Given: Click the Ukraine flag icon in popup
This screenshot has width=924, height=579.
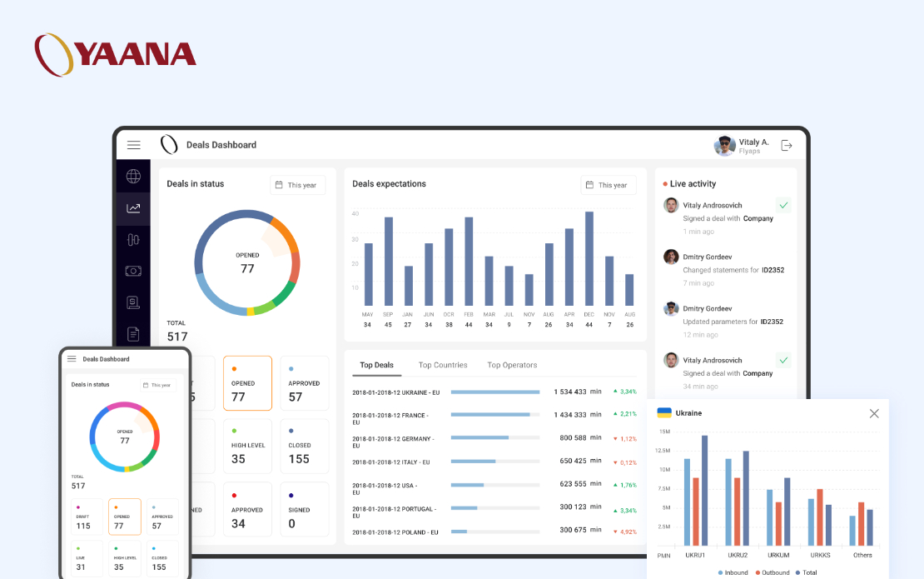Looking at the screenshot, I should pos(664,412).
